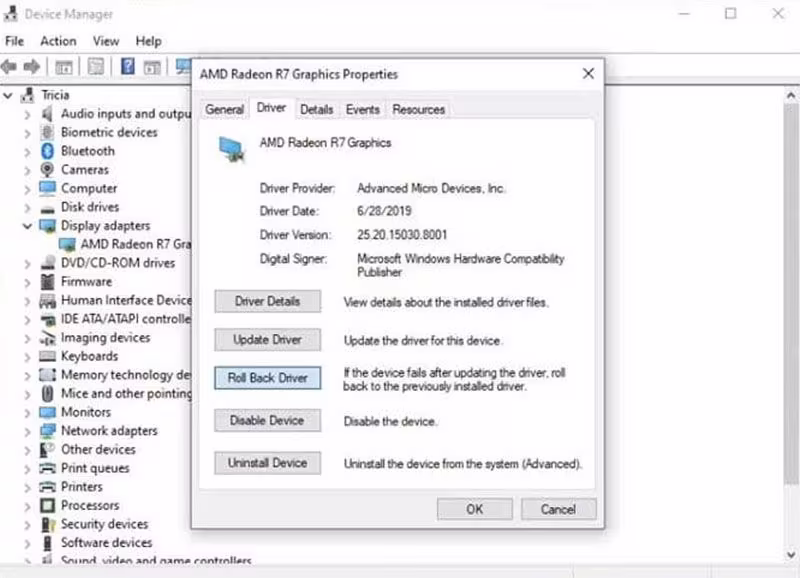The height and width of the screenshot is (578, 800).
Task: Click the scrollbar up arrow in Device Manager
Action: tap(791, 95)
